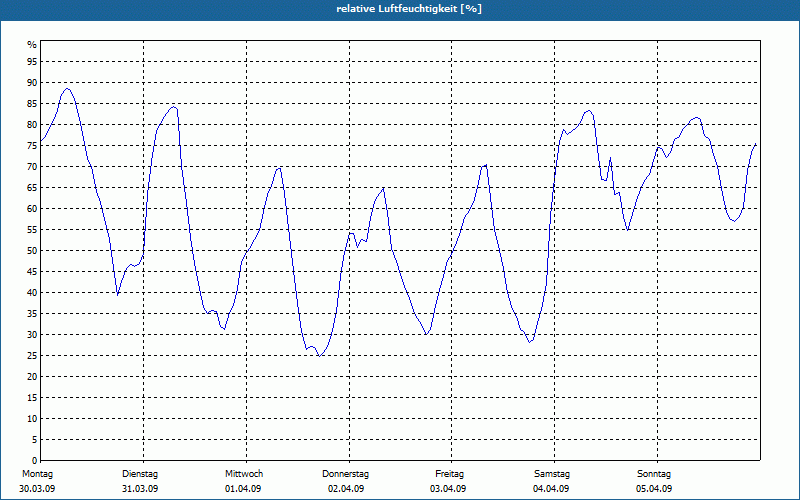This screenshot has width=800, height=500.
Task: Click the 'Montag' day label
Action: point(37,474)
